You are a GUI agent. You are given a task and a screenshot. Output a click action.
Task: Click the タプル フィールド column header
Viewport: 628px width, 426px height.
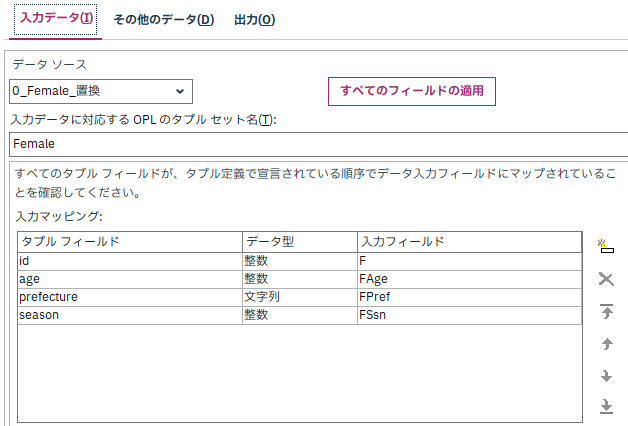pos(130,242)
